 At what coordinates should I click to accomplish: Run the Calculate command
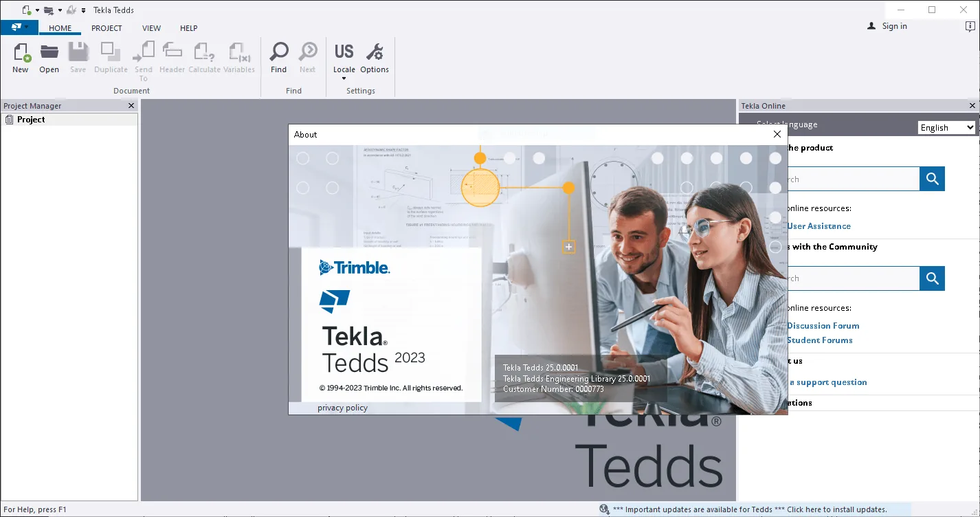pyautogui.click(x=204, y=58)
